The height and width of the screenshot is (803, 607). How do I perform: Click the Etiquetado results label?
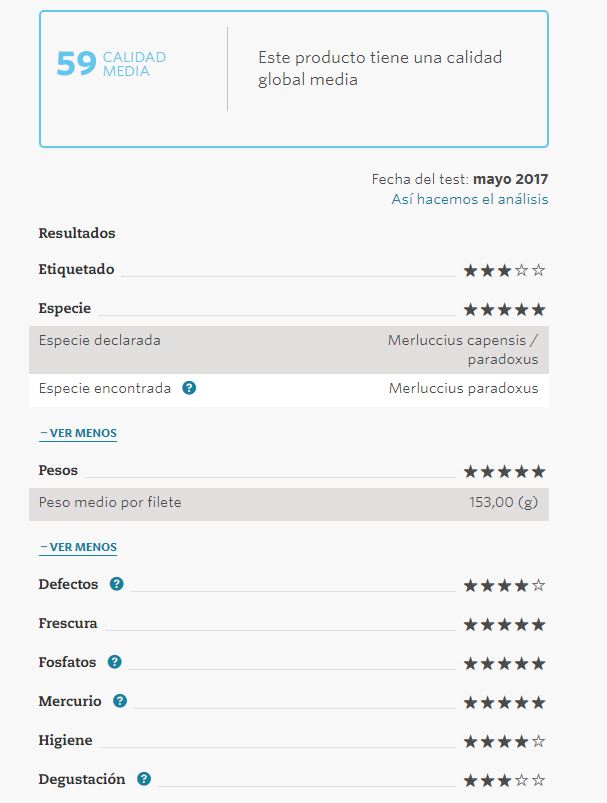76,269
